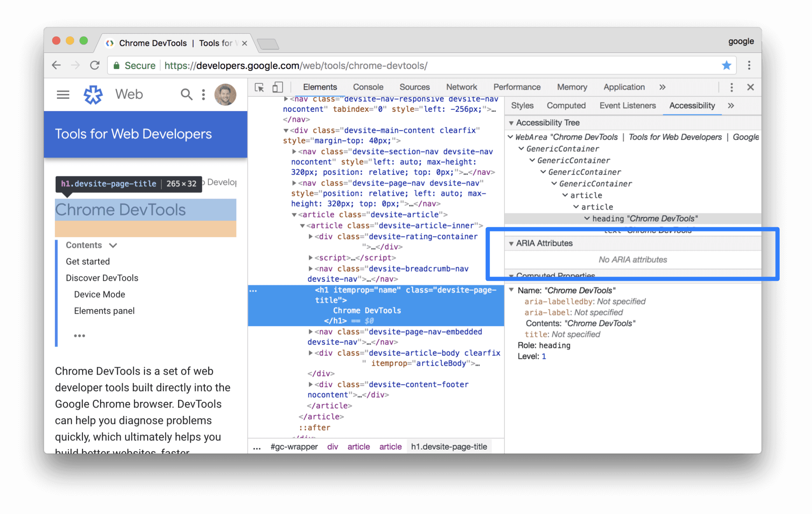Collapse the Accessibility Tree section
Image resolution: width=812 pixels, height=514 pixels.
[x=512, y=123]
